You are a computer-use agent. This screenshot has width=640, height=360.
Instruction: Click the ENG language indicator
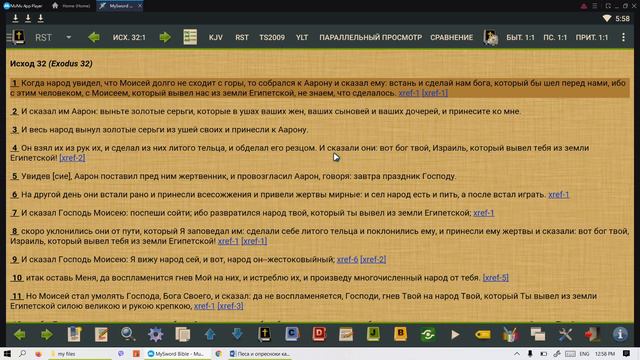[x=584, y=354]
